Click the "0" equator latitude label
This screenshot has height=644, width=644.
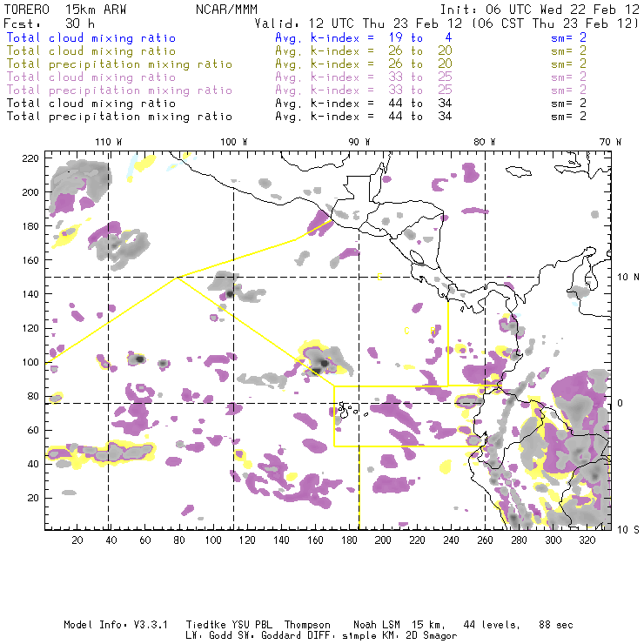621,403
